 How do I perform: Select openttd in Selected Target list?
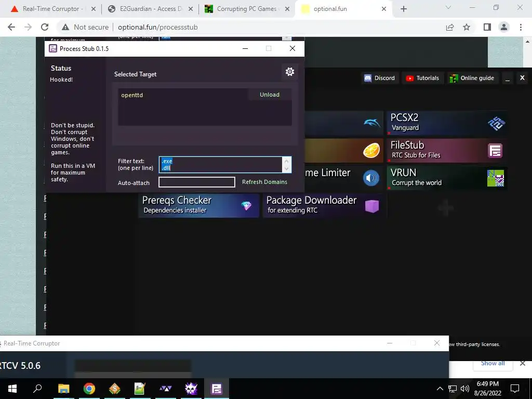click(x=132, y=95)
